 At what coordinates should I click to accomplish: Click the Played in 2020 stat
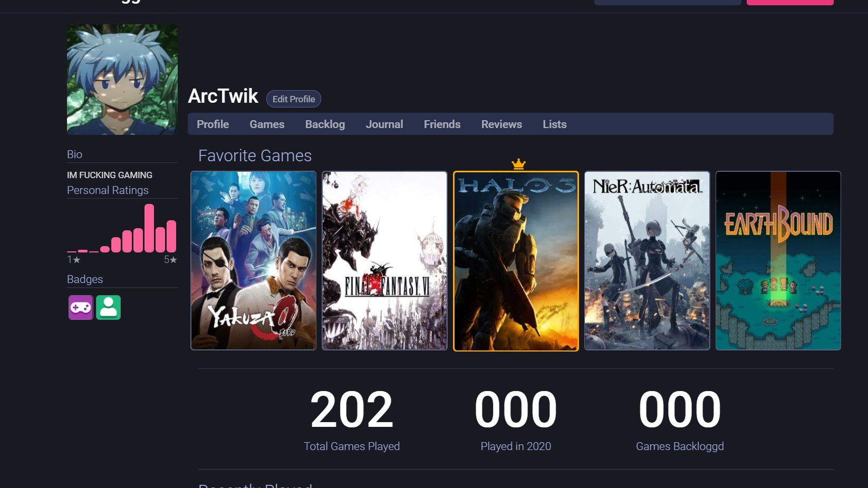pos(516,419)
